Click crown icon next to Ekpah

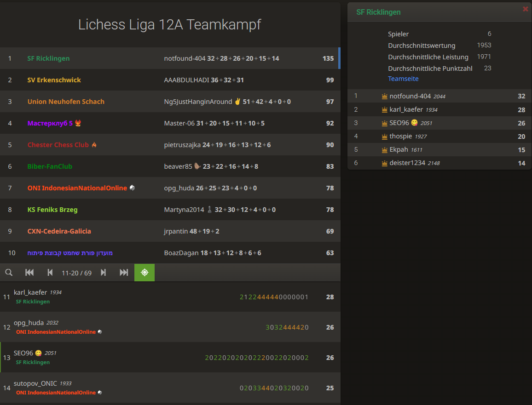tap(384, 150)
